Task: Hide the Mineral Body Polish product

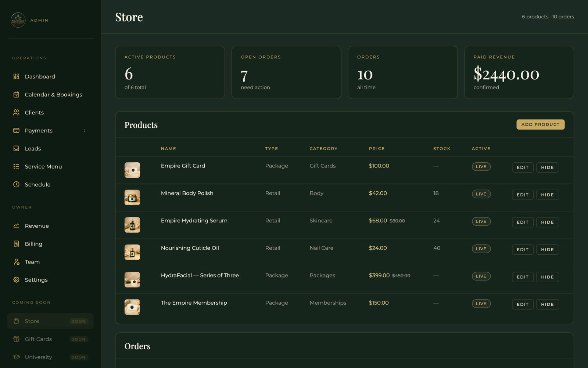Action: coord(547,195)
